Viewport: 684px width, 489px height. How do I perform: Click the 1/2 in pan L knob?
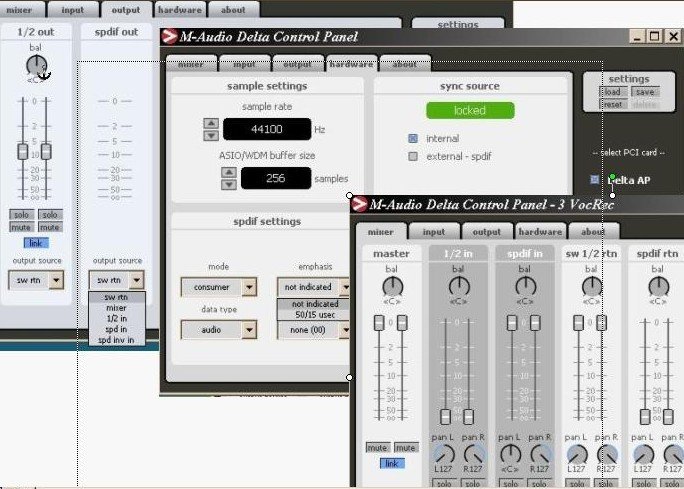444,455
